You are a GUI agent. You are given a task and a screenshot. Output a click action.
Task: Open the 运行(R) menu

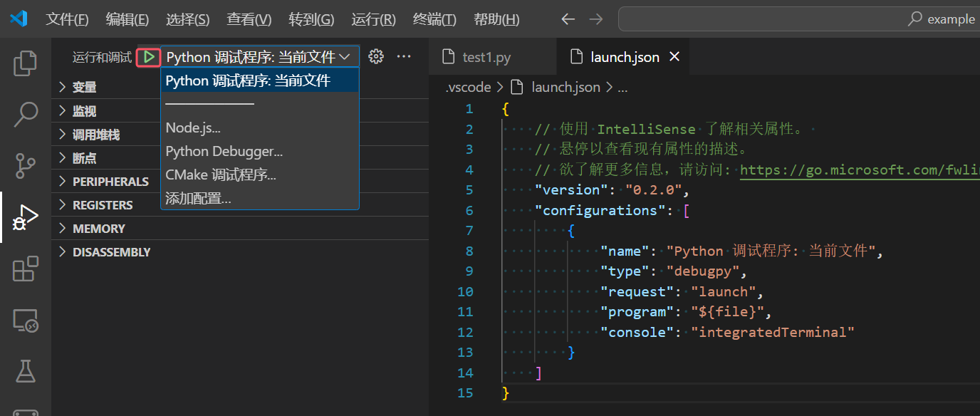click(374, 19)
